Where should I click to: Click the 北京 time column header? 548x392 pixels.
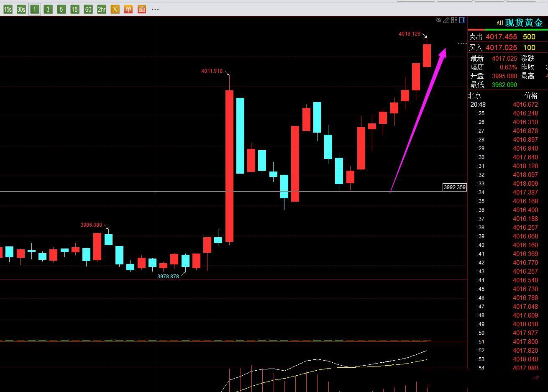pos(475,96)
